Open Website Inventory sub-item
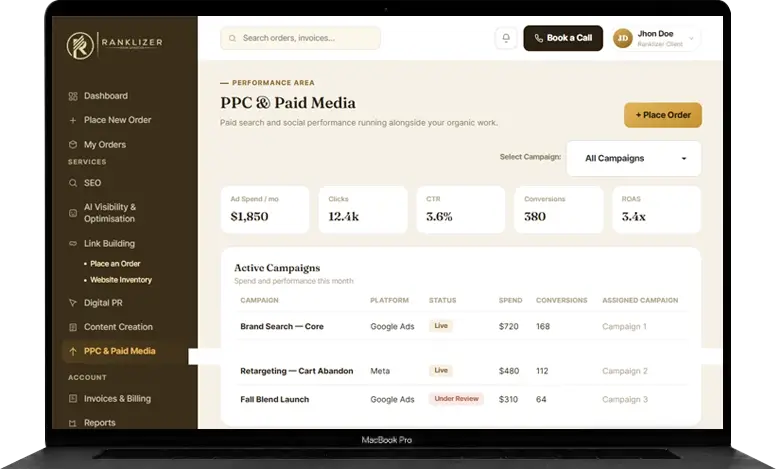Viewport: 776px width, 469px height. 121,280
